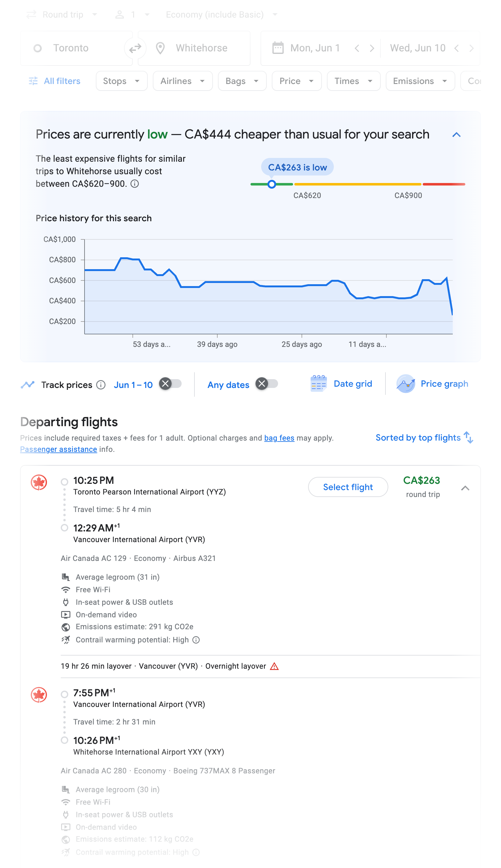Swap origin and destination airports
This screenshot has width=501, height=868.
click(135, 48)
